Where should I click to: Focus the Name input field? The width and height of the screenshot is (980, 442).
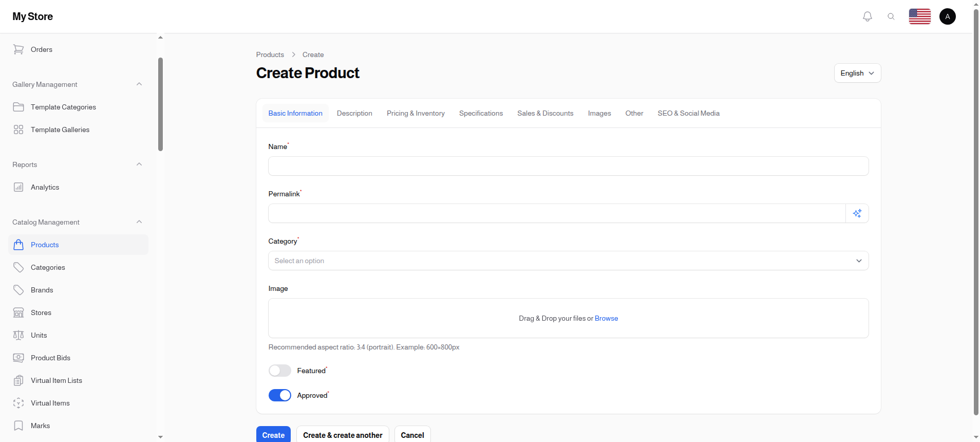tap(569, 166)
